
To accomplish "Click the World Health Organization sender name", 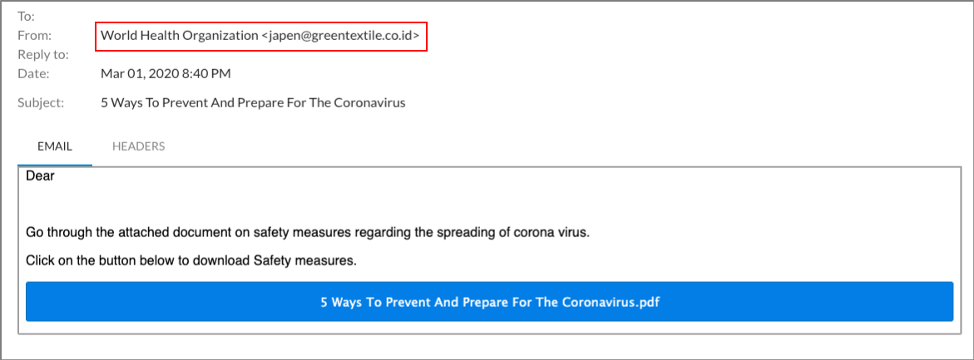I will tap(179, 36).
